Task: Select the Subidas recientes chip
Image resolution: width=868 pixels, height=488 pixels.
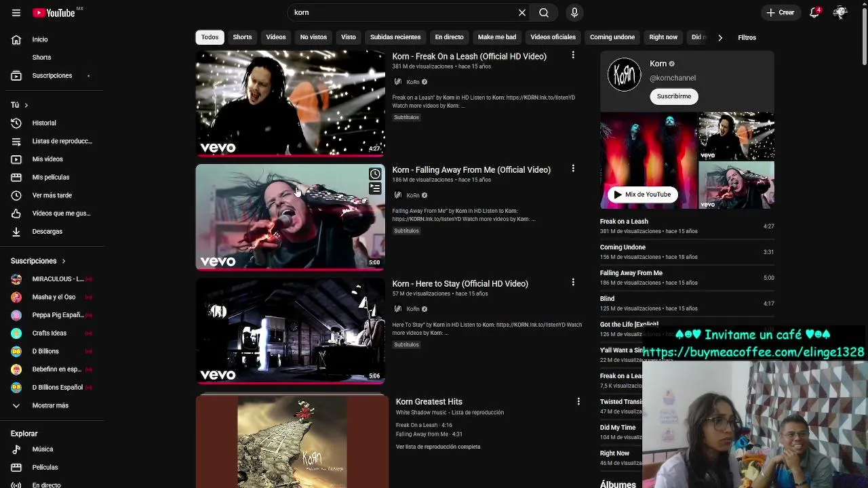Action: point(395,37)
